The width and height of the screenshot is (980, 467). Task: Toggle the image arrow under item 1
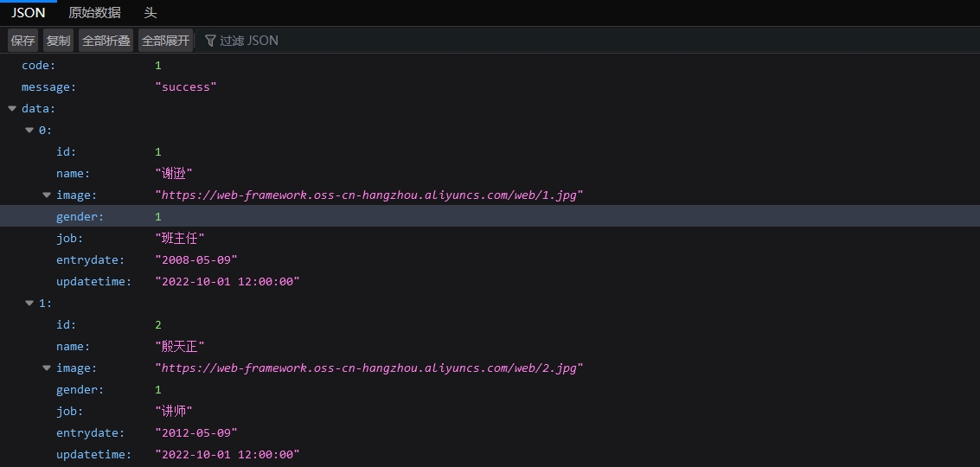[x=47, y=368]
